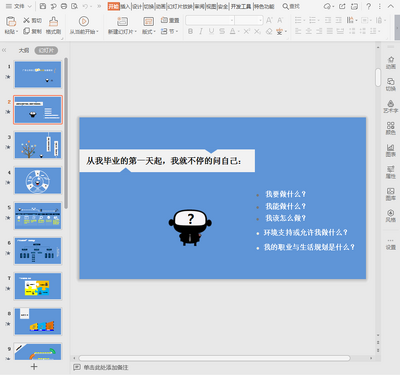Open the Properties (属性) side panel
This screenshot has width=400, height=375.
(x=391, y=172)
